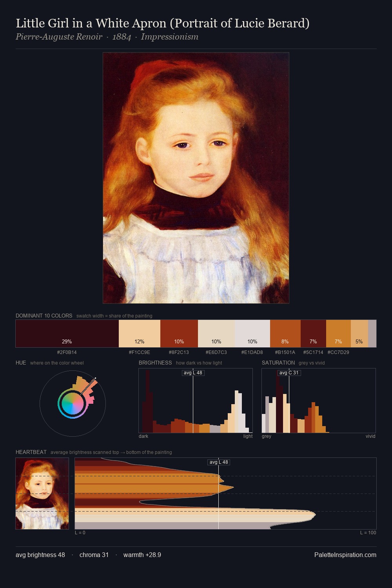Click the 'vivid' axis label

pyautogui.click(x=370, y=436)
